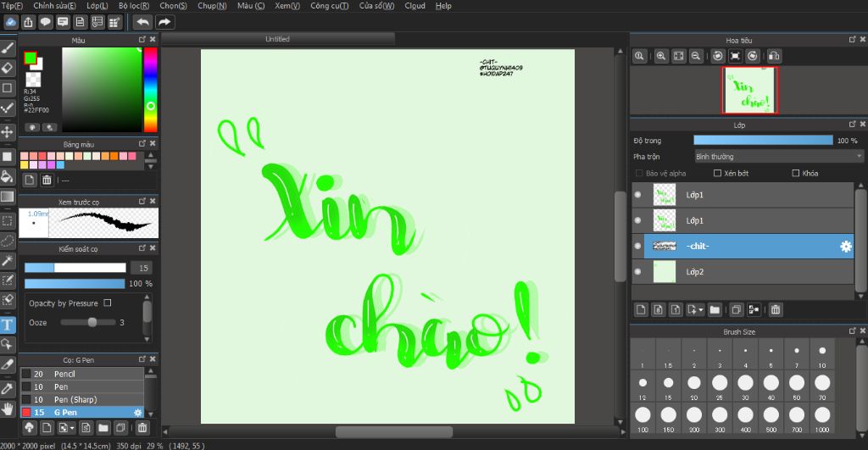Viewport: 868px width, 450px height.
Task: Click the layer Độ trong opacity bar
Action: (763, 141)
